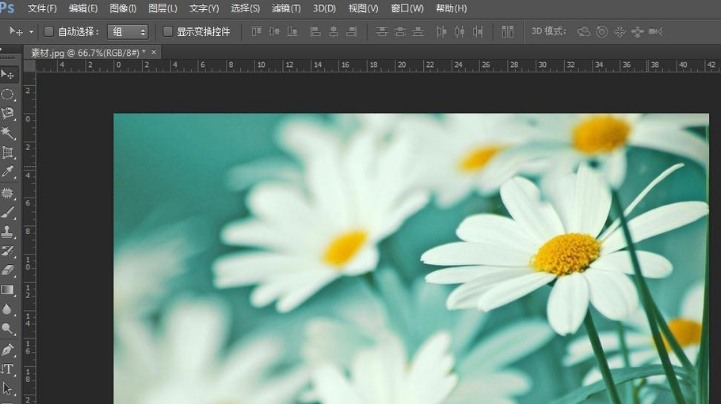Open the 文件(F) menu
The image size is (721, 404).
click(42, 8)
